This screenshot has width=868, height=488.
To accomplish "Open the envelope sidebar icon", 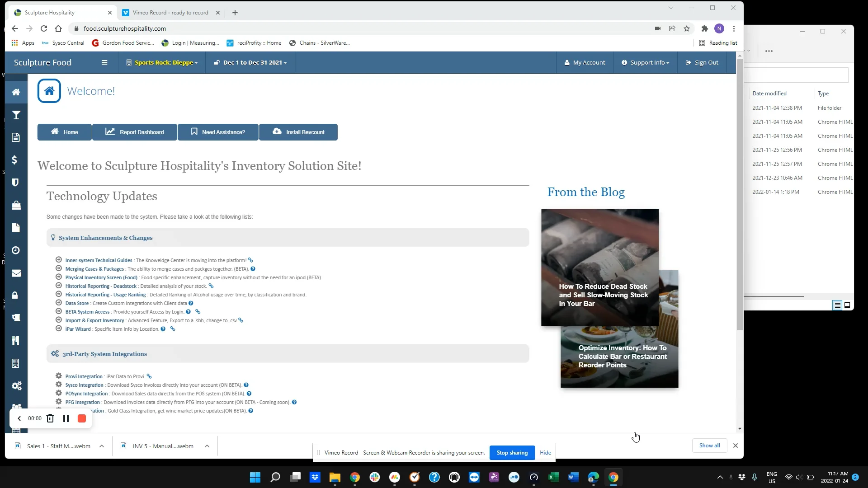I will (x=16, y=273).
